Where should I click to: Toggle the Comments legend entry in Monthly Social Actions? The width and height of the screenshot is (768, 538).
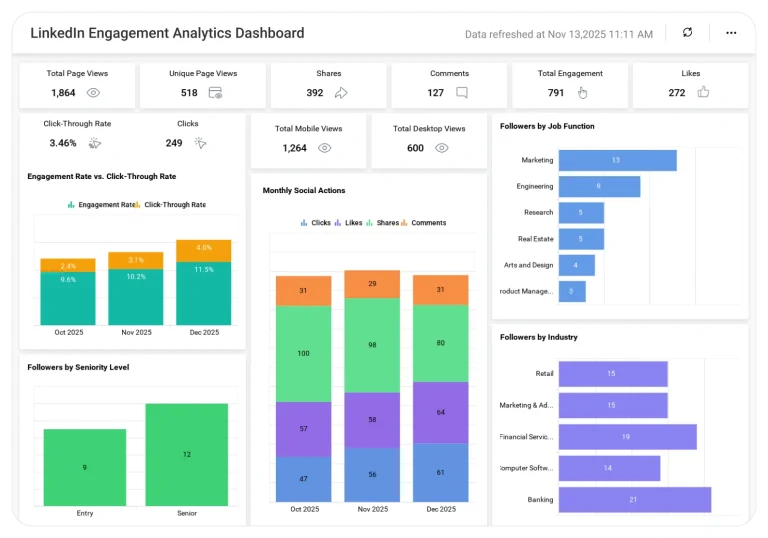(424, 222)
